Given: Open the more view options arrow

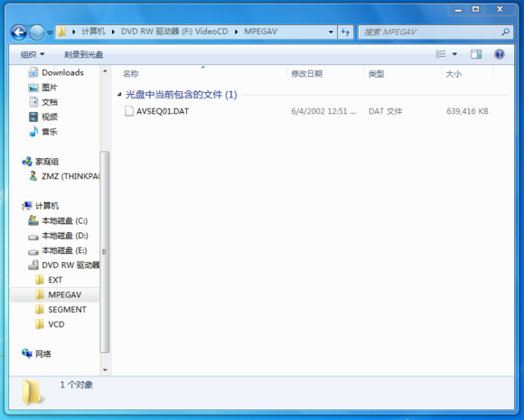Looking at the screenshot, I should pos(454,54).
